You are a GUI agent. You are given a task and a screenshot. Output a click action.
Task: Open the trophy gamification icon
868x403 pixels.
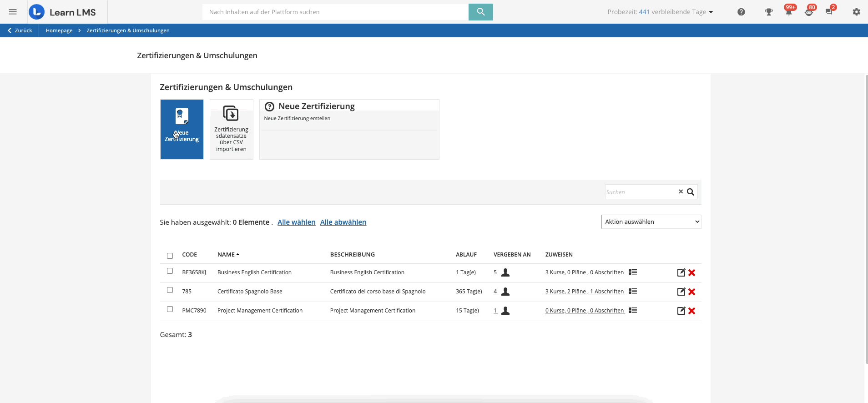point(769,12)
